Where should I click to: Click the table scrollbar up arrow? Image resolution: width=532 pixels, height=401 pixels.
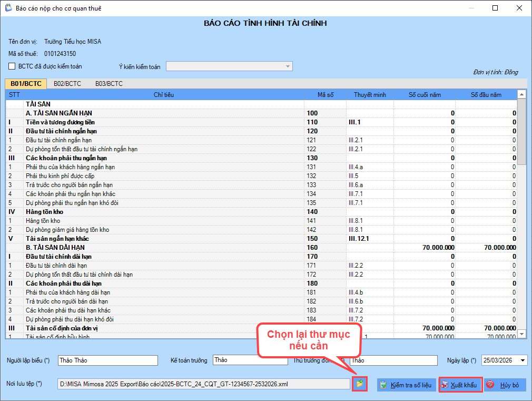click(521, 95)
